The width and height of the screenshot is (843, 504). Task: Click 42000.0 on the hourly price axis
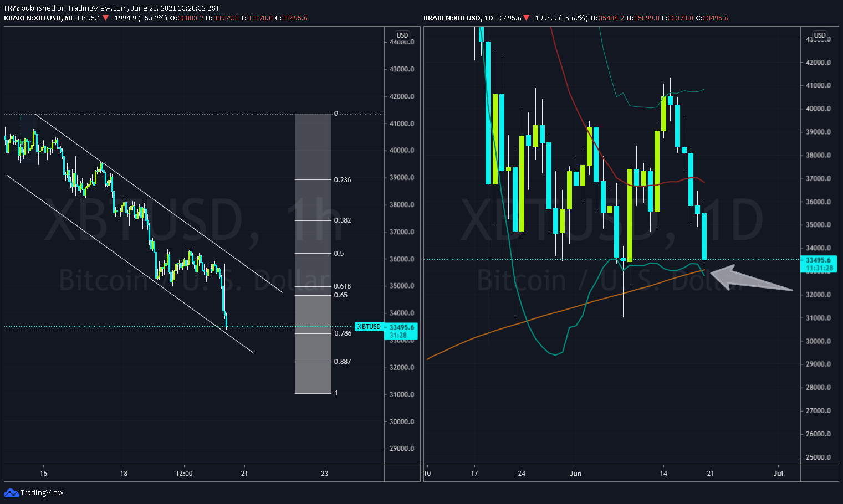click(402, 96)
